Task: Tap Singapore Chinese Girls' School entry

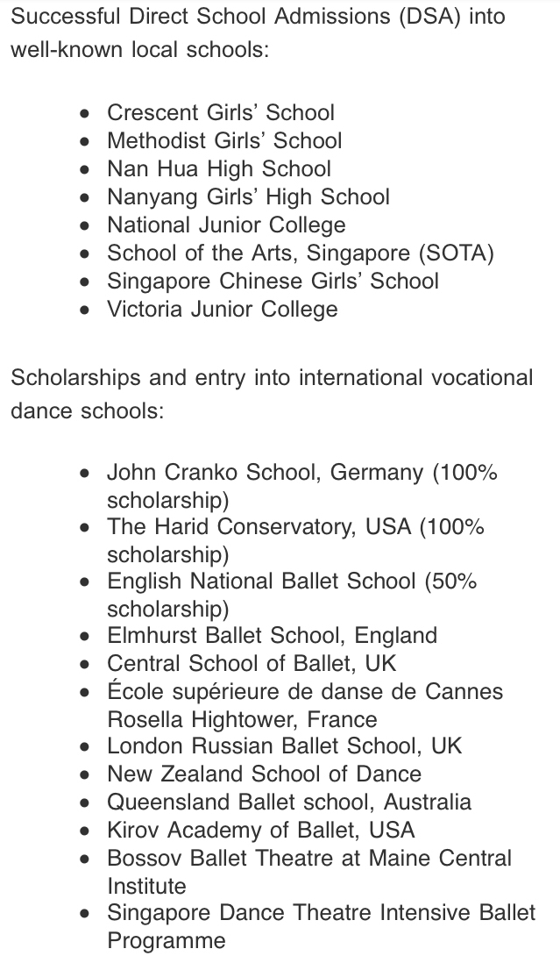Action: pyautogui.click(x=273, y=282)
